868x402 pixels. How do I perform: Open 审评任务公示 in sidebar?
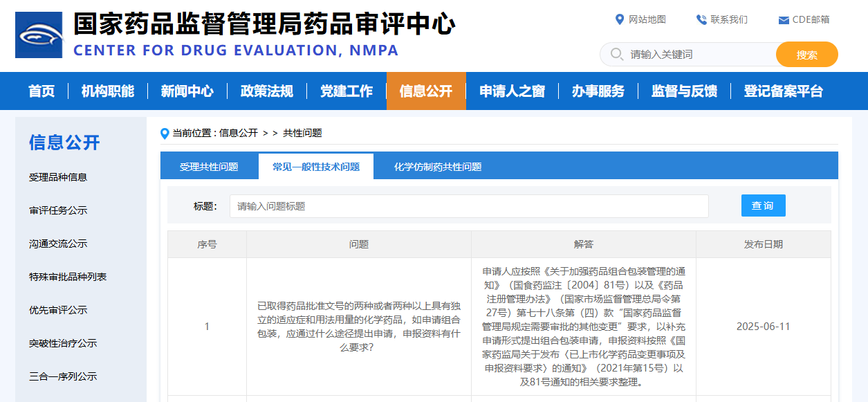(58, 210)
